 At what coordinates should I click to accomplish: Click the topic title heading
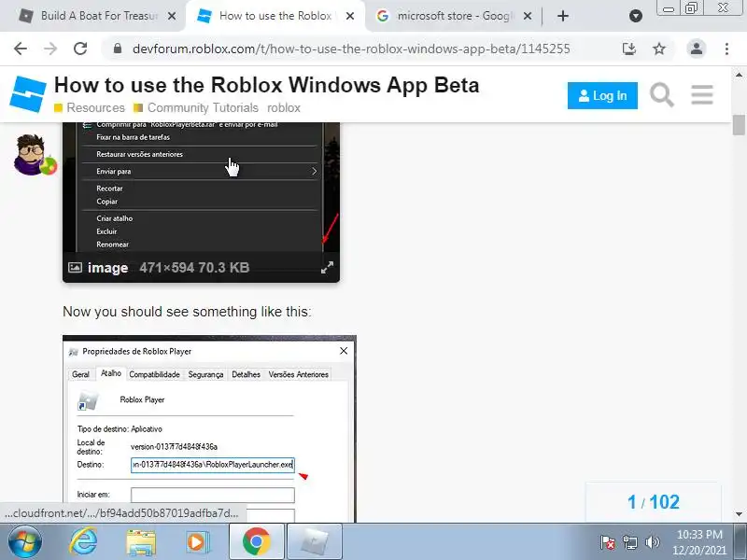pyautogui.click(x=267, y=85)
